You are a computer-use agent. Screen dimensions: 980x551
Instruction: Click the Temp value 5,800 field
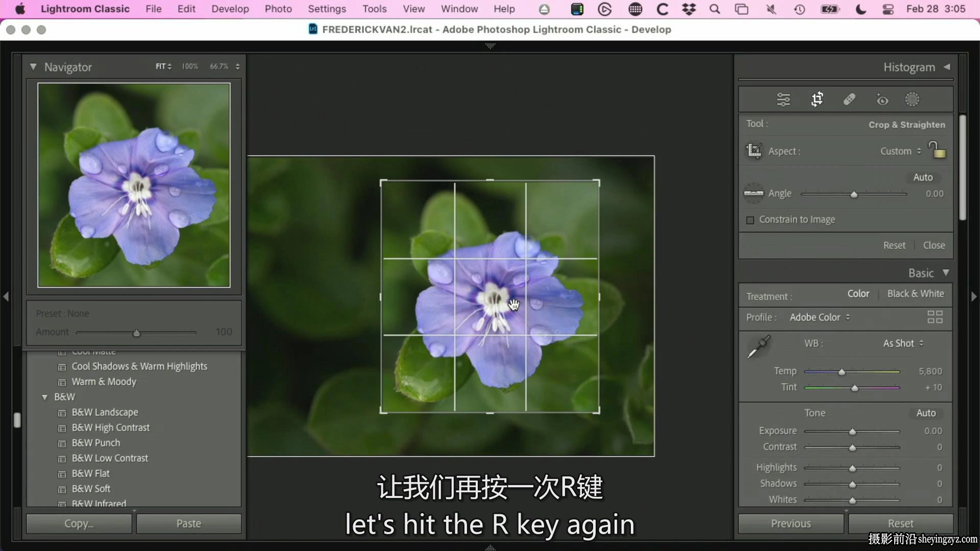click(x=930, y=371)
